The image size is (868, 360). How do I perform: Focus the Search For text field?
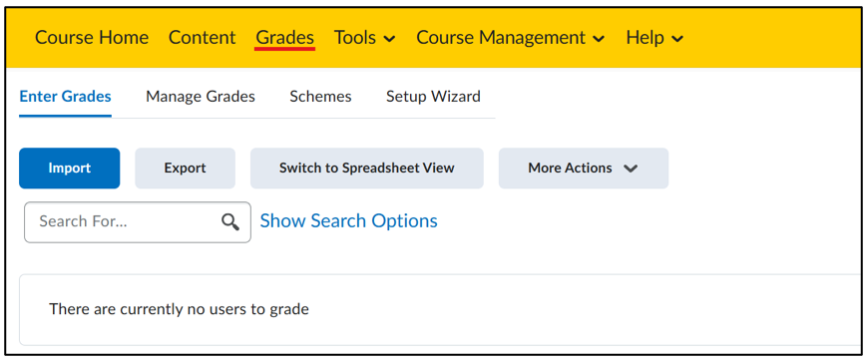[x=138, y=221]
